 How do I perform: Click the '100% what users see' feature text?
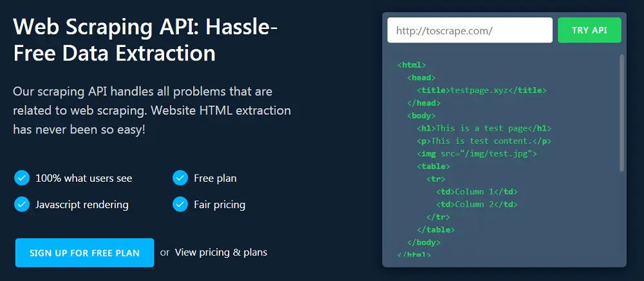click(84, 179)
